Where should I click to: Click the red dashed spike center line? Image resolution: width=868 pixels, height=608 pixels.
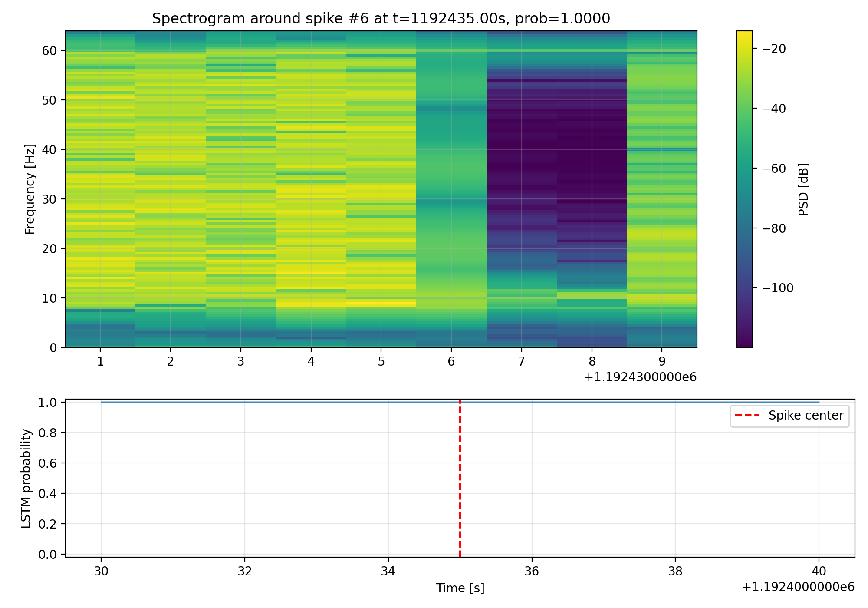tap(460, 478)
